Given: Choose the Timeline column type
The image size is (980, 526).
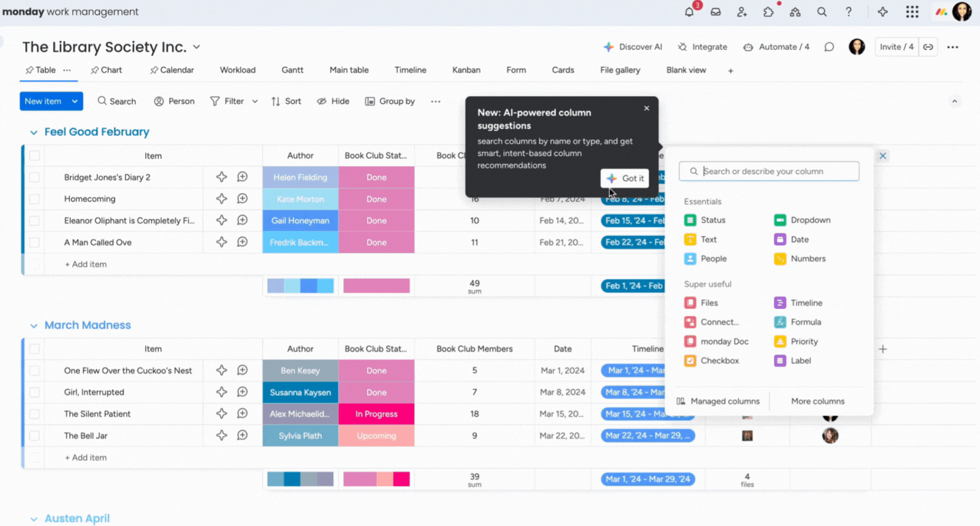Looking at the screenshot, I should [798, 303].
